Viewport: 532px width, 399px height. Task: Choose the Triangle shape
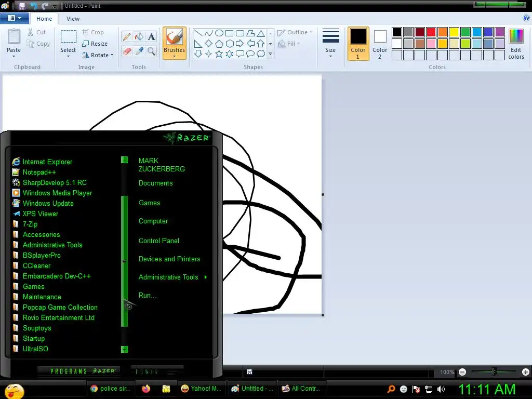(x=261, y=33)
